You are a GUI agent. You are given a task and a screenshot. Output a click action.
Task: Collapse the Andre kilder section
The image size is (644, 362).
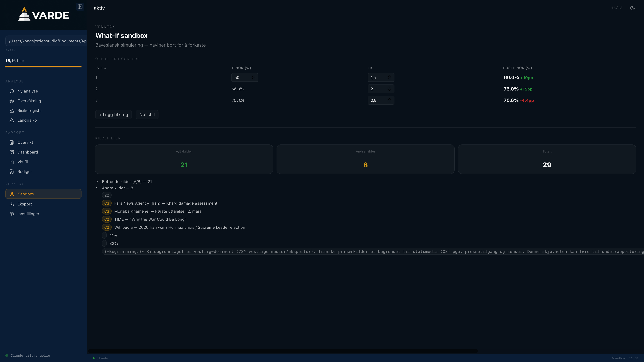click(x=97, y=188)
